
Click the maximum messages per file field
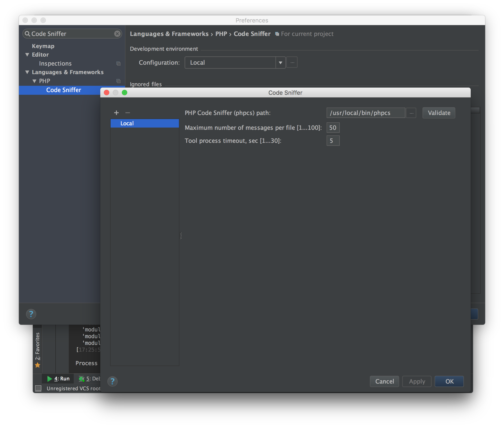coord(333,128)
